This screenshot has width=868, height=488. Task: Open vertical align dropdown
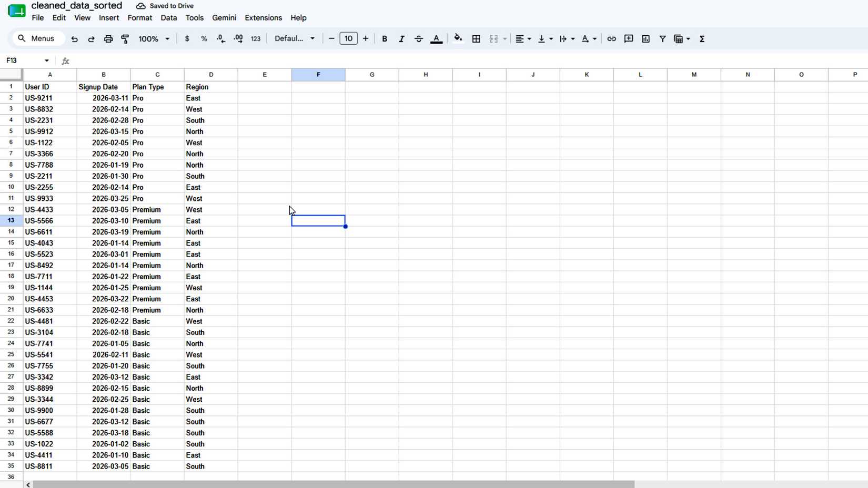pyautogui.click(x=545, y=39)
